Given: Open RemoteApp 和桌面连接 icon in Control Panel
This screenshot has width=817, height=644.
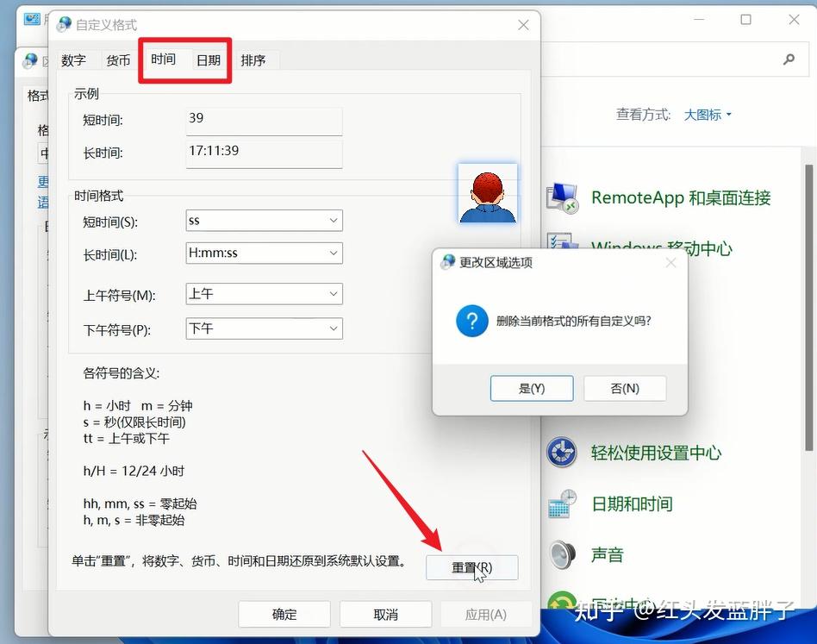Looking at the screenshot, I should pyautogui.click(x=562, y=198).
